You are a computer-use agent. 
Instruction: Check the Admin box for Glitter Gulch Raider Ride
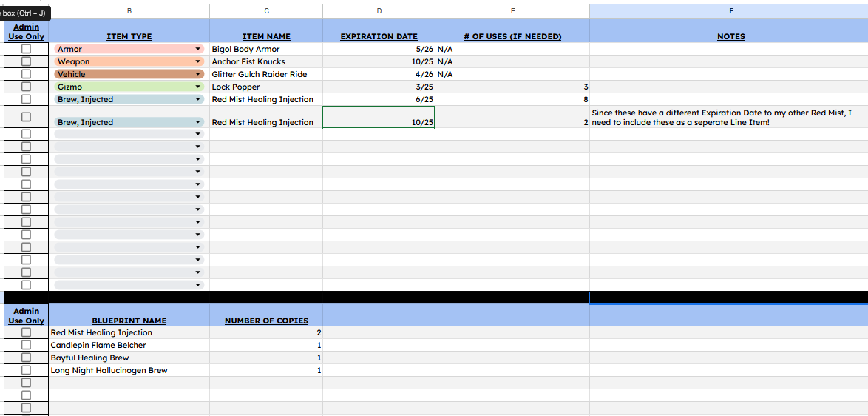(26, 74)
